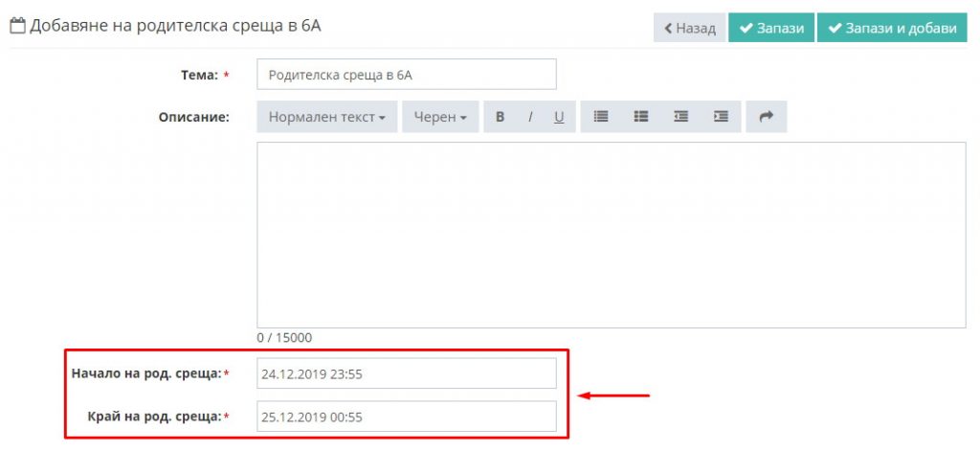Screen dimensions: 980x451
Task: Click the Запази button
Action: (771, 28)
